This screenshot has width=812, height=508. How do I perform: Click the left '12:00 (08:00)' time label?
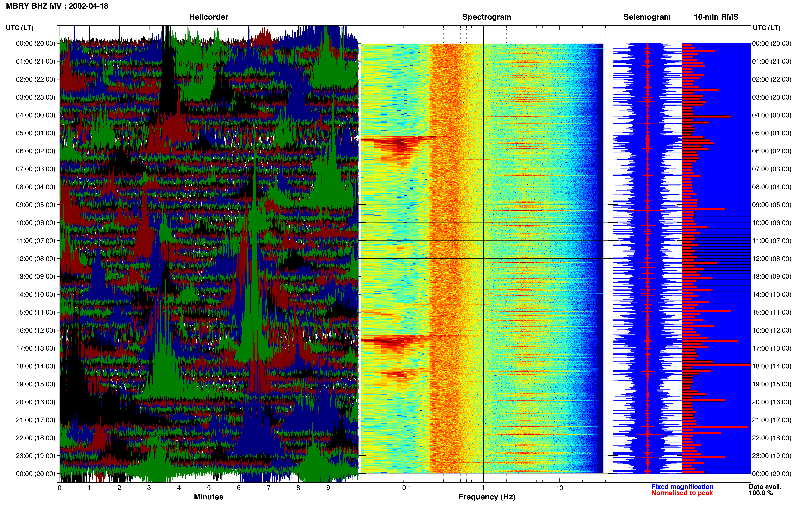(36, 259)
